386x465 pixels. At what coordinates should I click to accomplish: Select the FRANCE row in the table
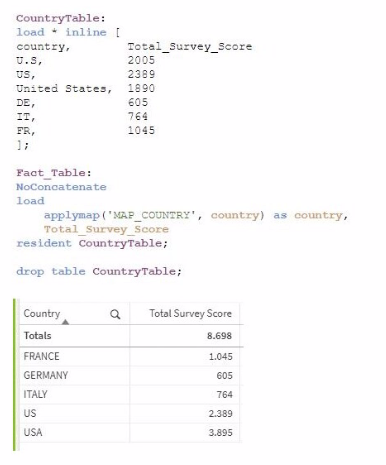[131, 356]
